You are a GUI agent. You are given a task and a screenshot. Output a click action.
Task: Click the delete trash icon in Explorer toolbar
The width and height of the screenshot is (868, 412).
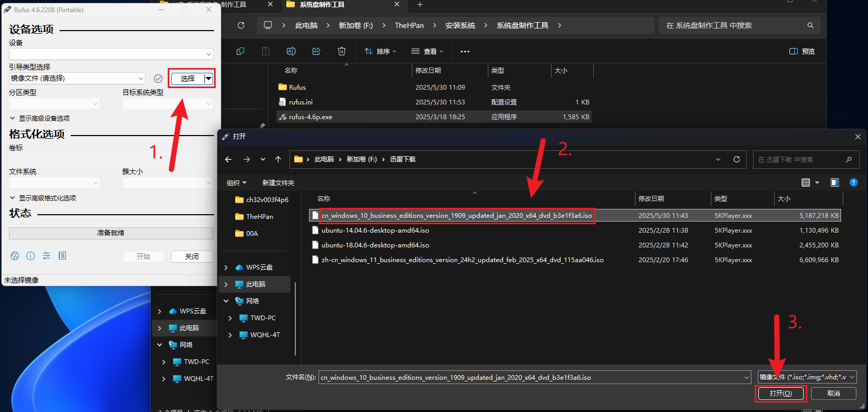tap(342, 51)
